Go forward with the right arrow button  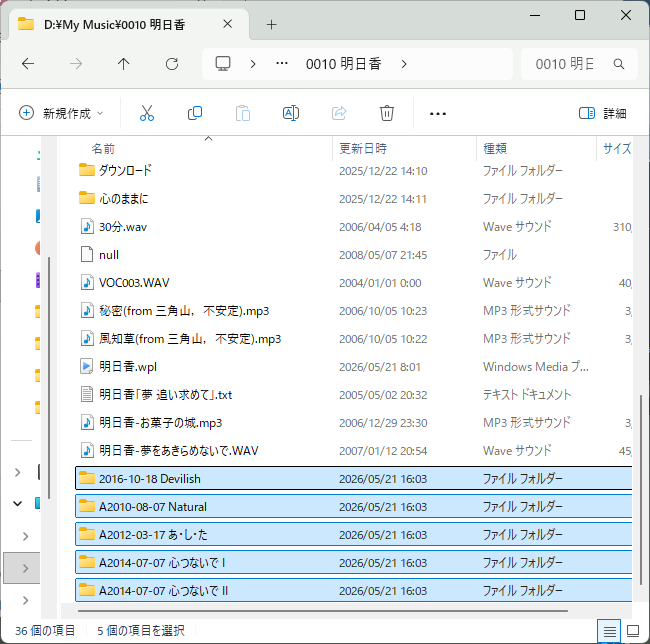click(x=76, y=64)
